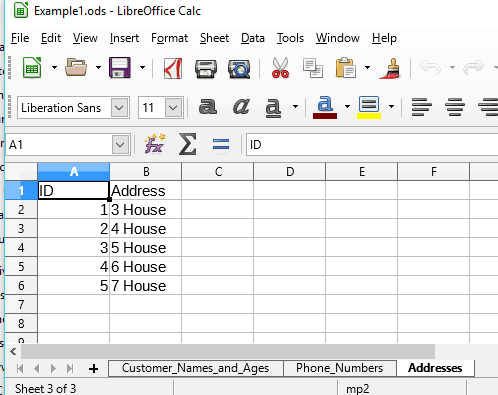Select the Clone Formatting paintbrush icon
The image size is (498, 395).
(x=390, y=68)
